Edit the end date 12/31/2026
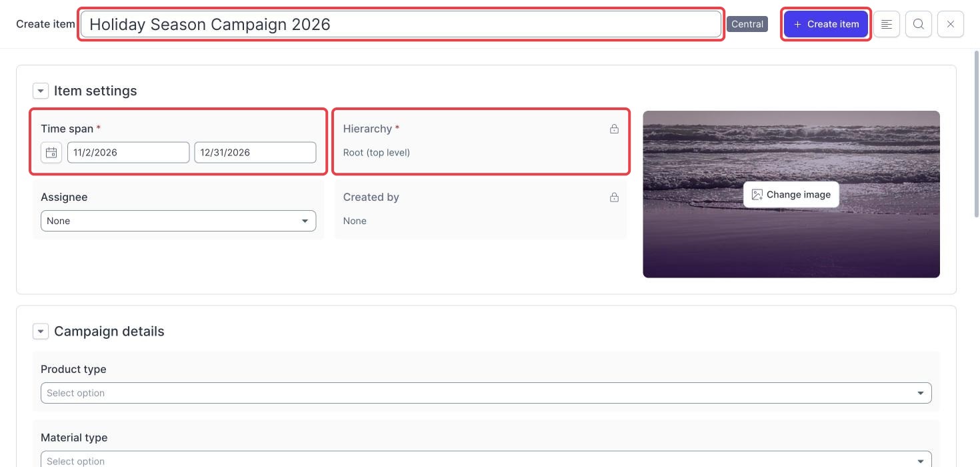Image resolution: width=980 pixels, height=467 pixels. click(255, 152)
